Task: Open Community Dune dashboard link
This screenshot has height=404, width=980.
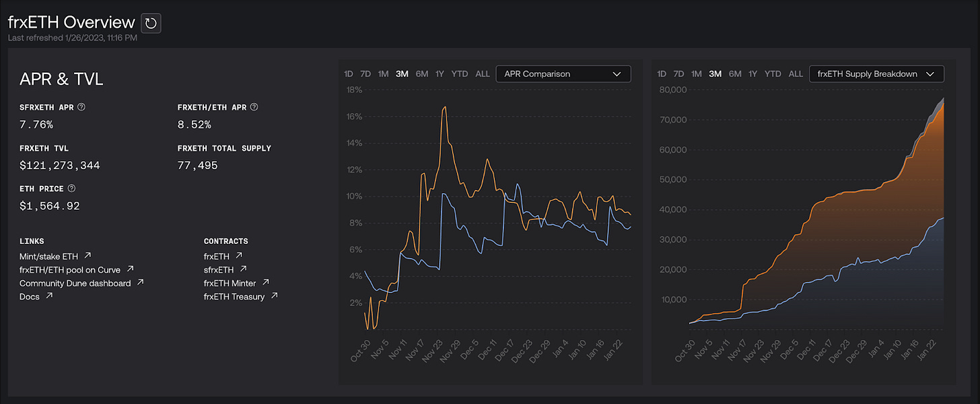Action: [x=75, y=283]
